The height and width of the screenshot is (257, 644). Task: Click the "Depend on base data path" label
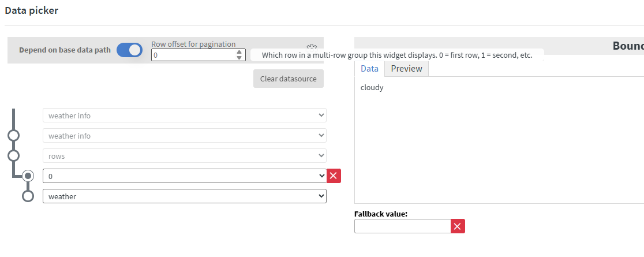tap(65, 50)
